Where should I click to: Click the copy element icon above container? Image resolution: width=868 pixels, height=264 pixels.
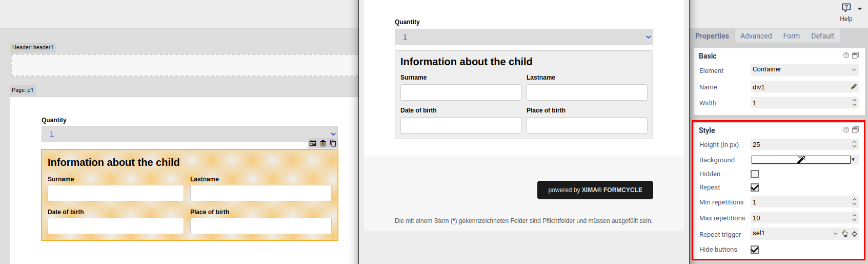point(333,143)
